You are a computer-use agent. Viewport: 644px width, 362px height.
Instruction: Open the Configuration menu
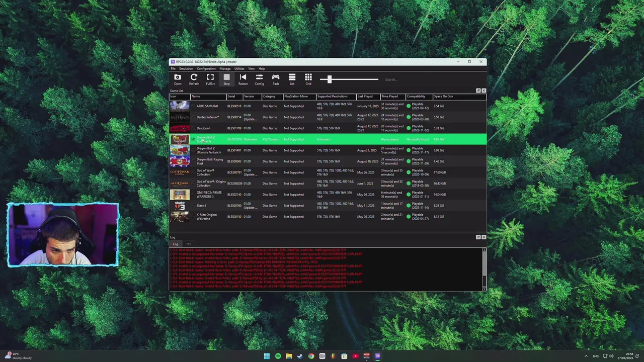pyautogui.click(x=206, y=68)
